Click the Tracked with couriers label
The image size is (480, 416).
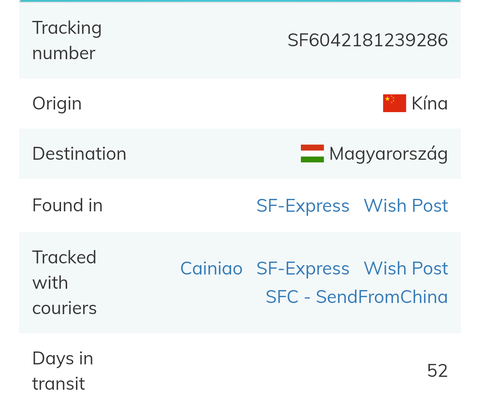tap(65, 283)
